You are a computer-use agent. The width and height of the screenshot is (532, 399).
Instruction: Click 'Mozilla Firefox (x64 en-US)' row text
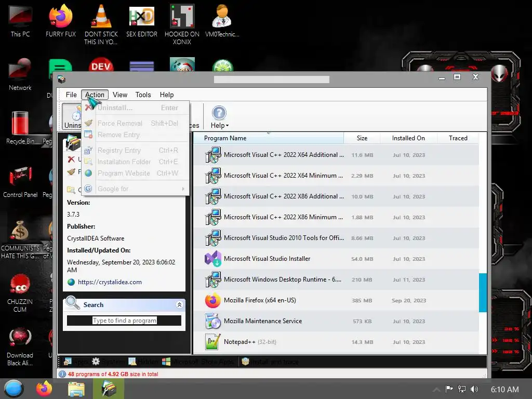click(260, 300)
